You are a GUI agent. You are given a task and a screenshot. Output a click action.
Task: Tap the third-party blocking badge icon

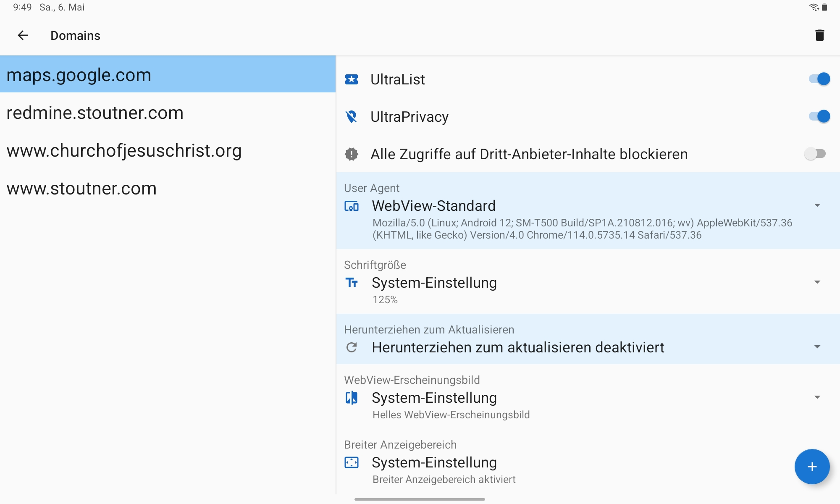pyautogui.click(x=352, y=154)
